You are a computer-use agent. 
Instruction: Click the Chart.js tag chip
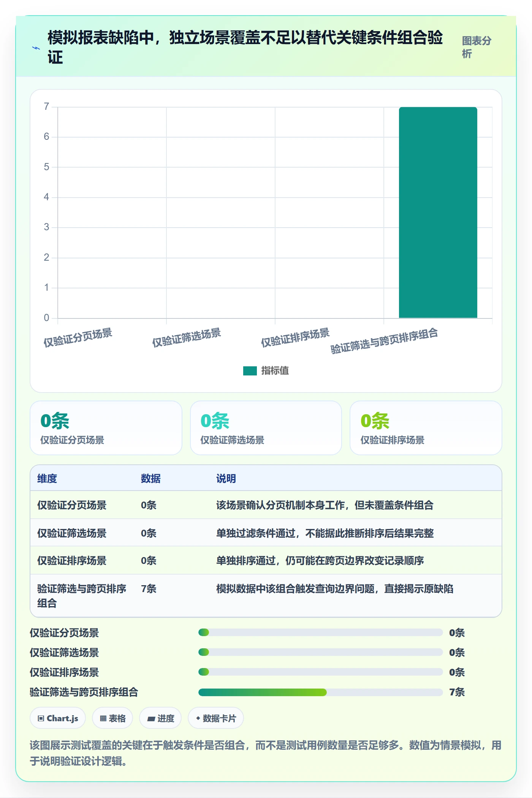coord(58,718)
